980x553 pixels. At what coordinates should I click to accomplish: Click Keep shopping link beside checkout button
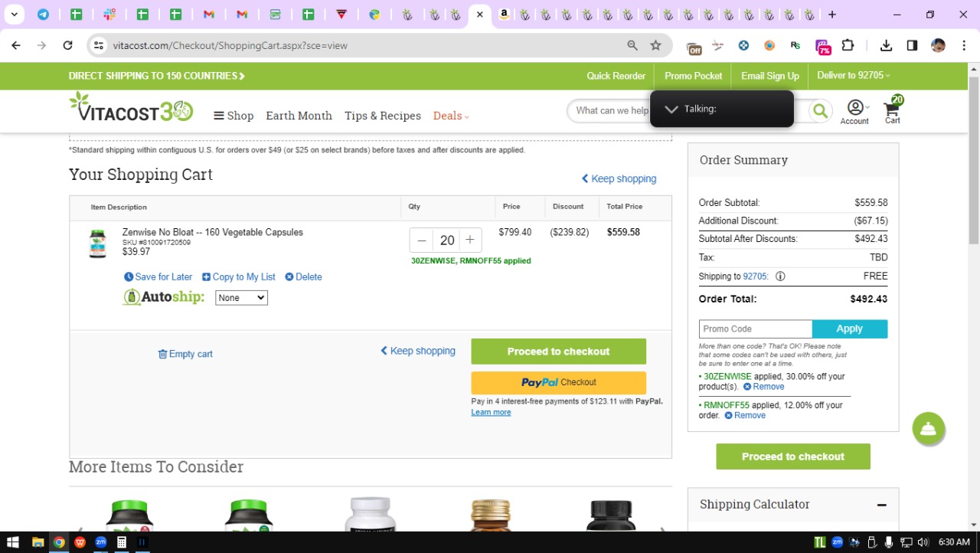[418, 351]
